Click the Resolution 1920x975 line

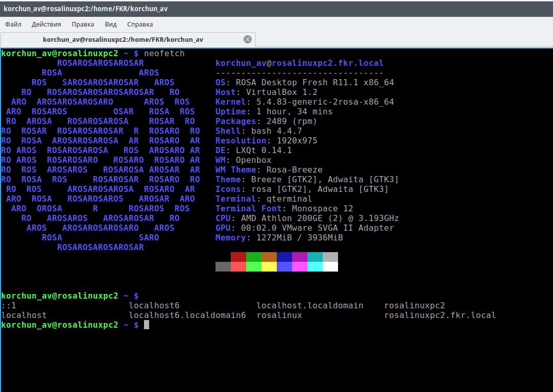pyautogui.click(x=266, y=141)
